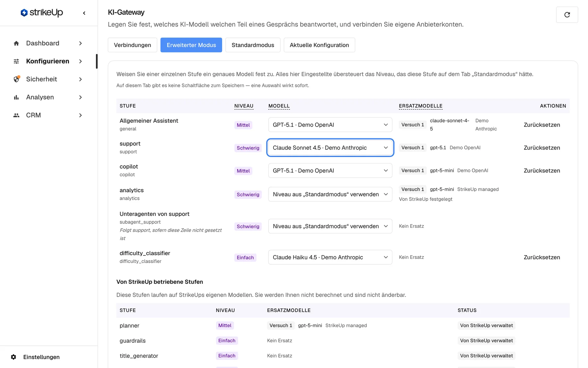Click the strikeUp logo

click(41, 12)
